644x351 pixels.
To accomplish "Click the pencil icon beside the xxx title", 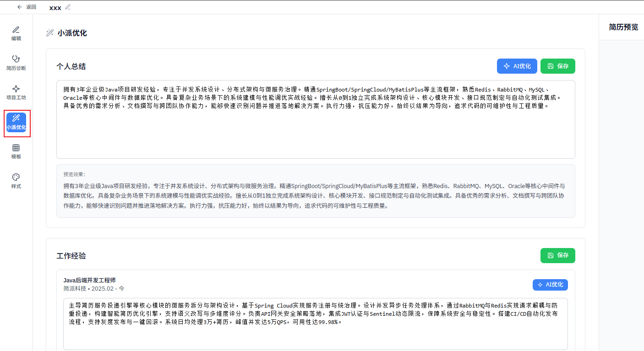I will (68, 7).
